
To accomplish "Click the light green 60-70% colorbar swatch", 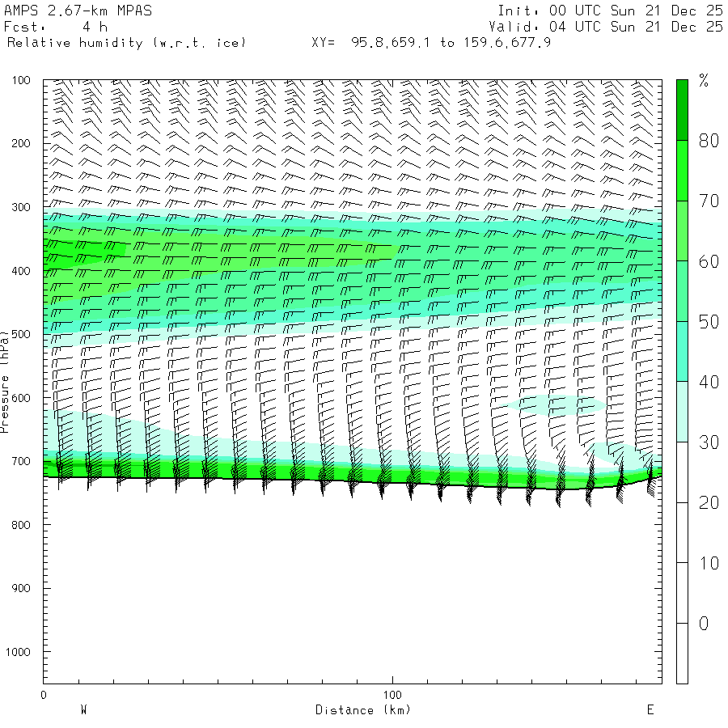I will coord(682,231).
